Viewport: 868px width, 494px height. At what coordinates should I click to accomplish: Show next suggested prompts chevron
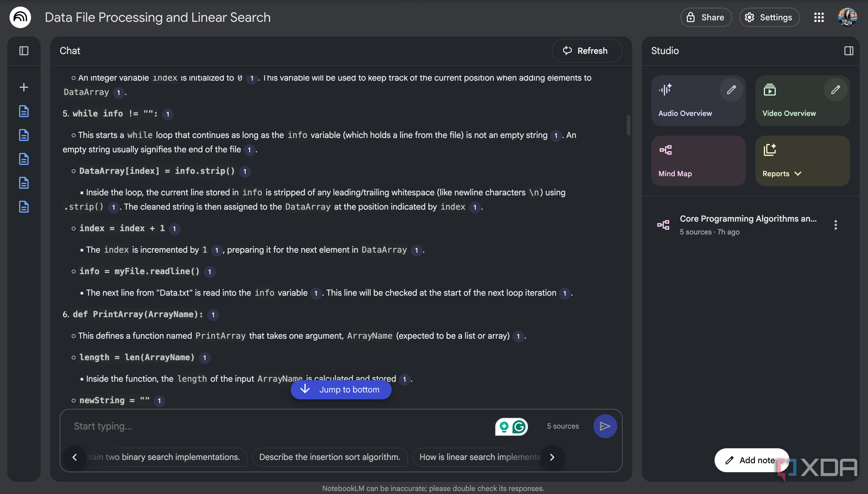(552, 457)
